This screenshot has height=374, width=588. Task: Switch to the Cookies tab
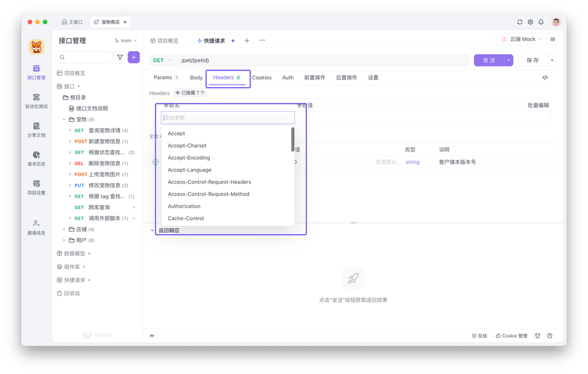click(x=262, y=77)
